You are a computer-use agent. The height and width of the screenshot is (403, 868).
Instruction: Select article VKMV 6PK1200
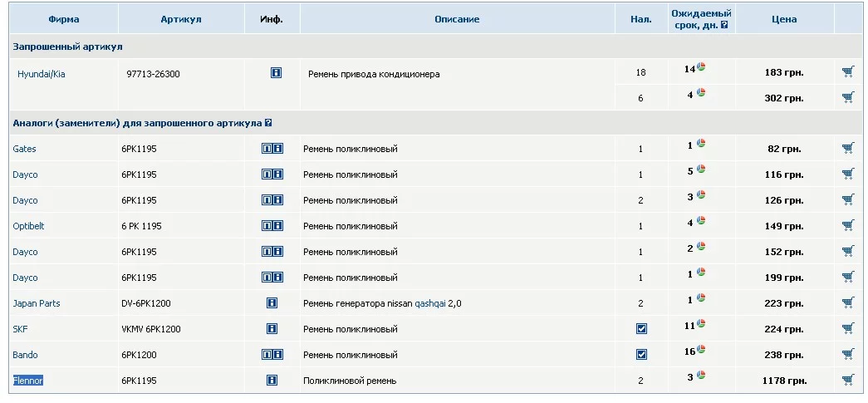(x=150, y=329)
